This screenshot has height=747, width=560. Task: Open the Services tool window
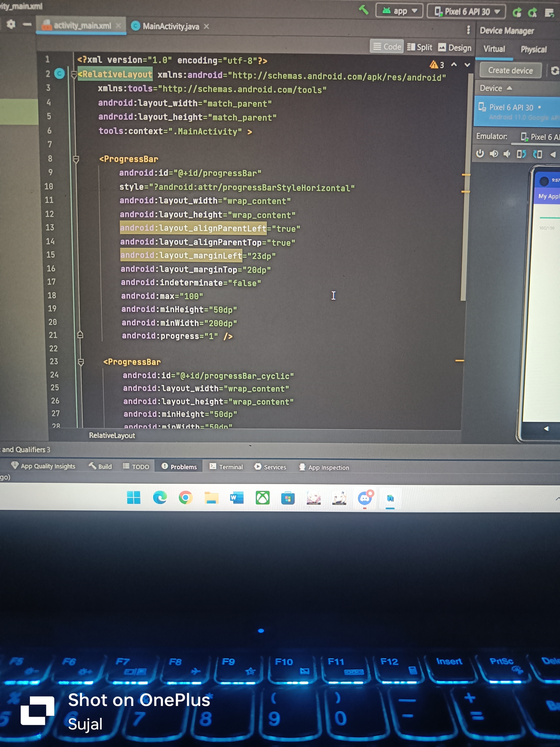point(270,467)
